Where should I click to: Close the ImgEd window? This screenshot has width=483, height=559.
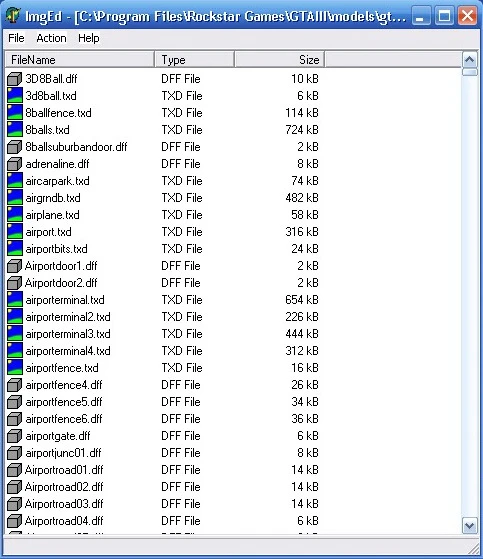pos(468,16)
